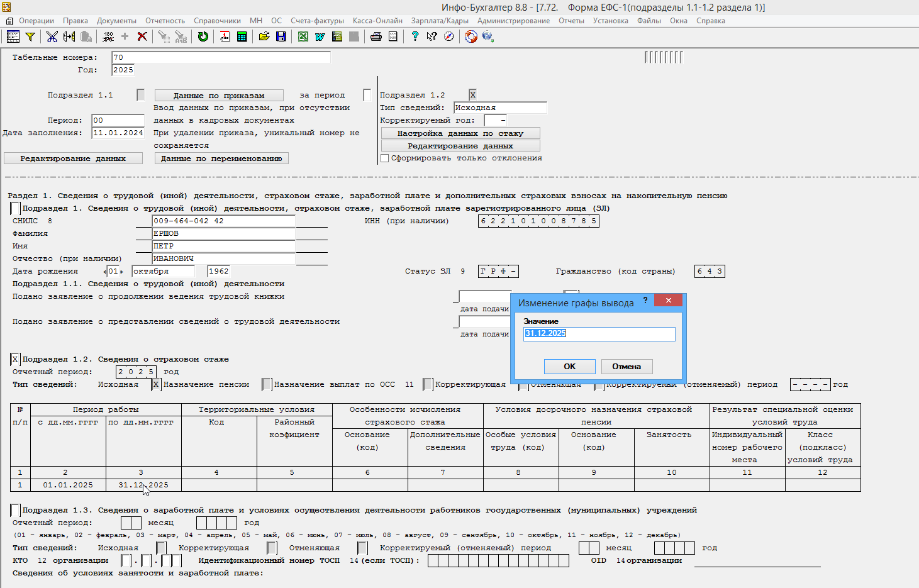Click 'Редактирование данных' below Дата заполнения

73,158
